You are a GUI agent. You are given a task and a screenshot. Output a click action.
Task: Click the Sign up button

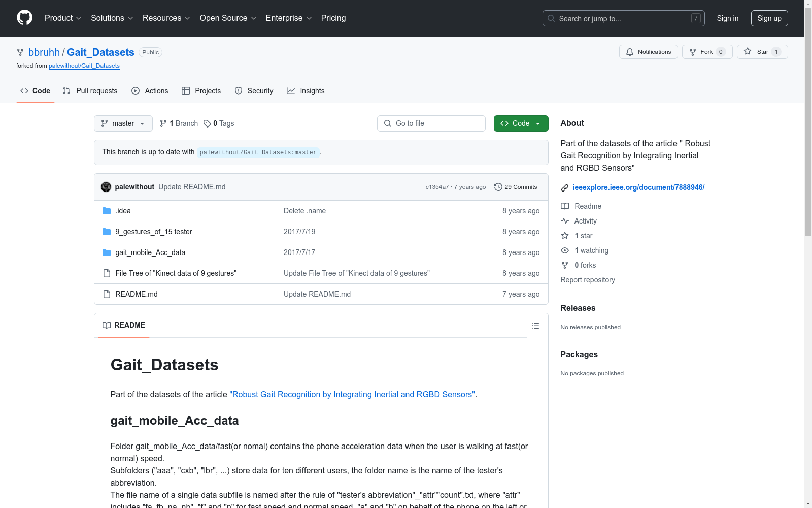[x=769, y=18]
